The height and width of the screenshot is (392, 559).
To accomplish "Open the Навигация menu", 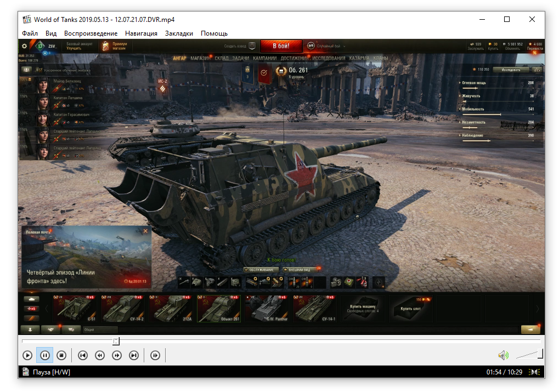I will click(x=141, y=33).
